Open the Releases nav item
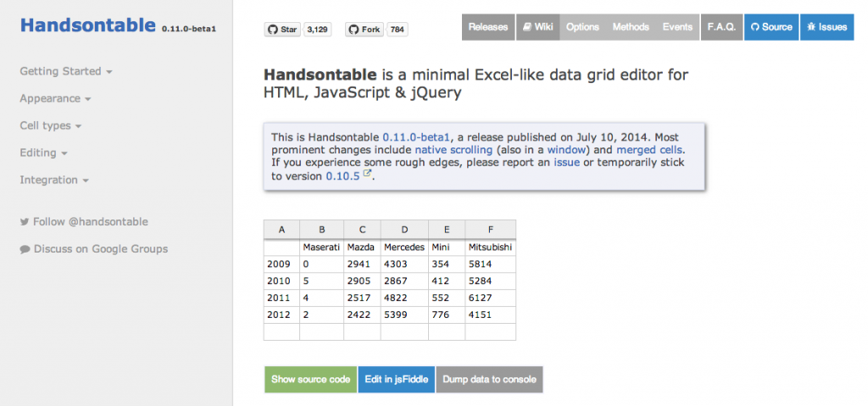Viewport: 868px width, 406px height. click(488, 27)
